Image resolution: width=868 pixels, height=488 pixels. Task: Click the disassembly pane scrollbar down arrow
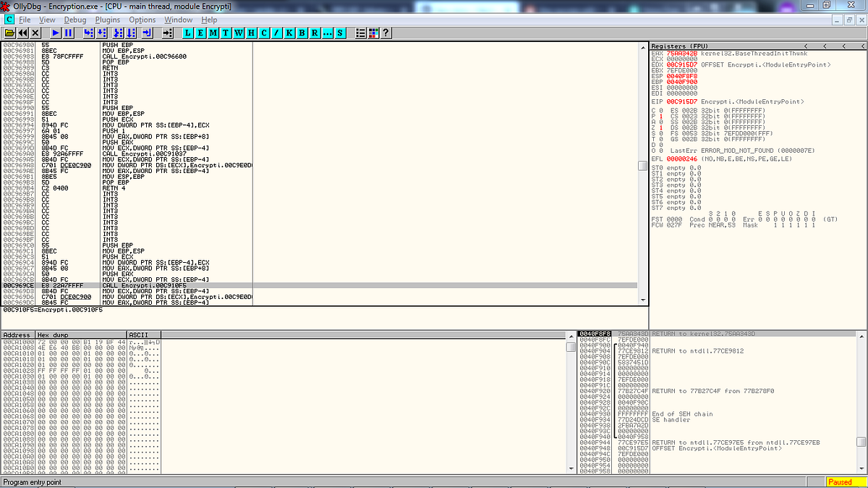click(x=642, y=300)
